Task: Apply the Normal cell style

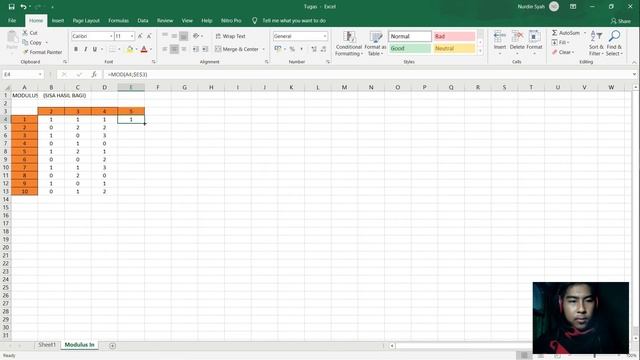Action: (410, 36)
